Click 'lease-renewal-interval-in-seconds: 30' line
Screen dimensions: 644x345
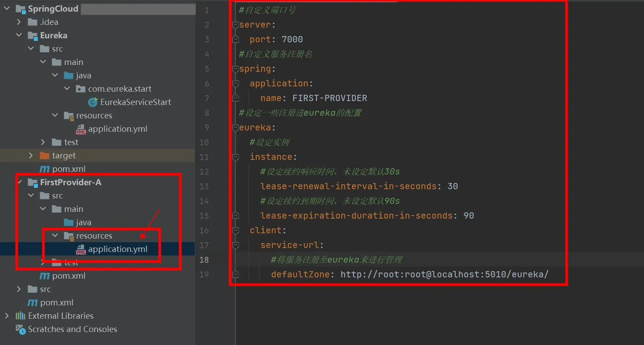point(359,187)
